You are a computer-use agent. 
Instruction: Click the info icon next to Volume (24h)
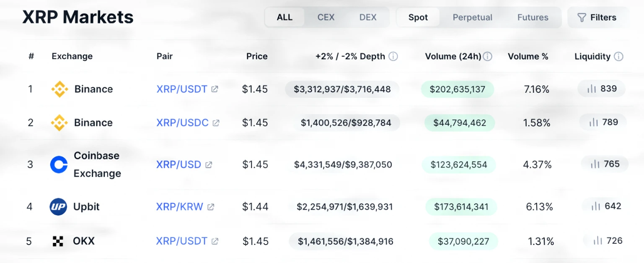(488, 56)
